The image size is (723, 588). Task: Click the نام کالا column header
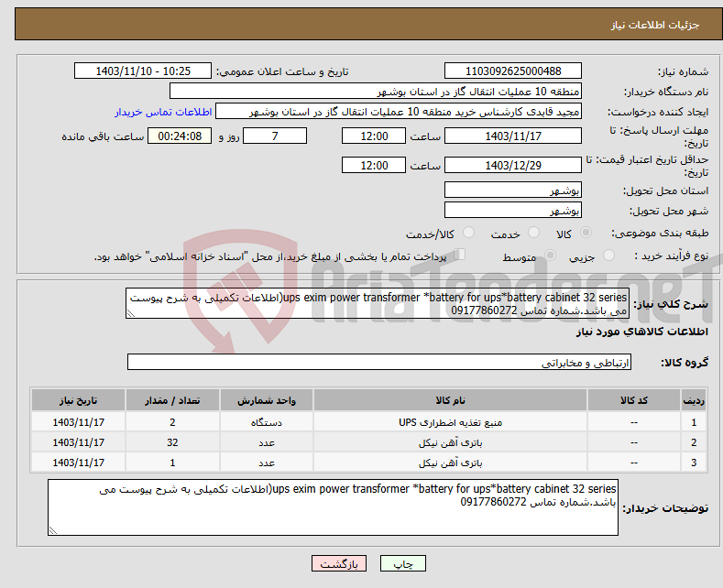[450, 401]
